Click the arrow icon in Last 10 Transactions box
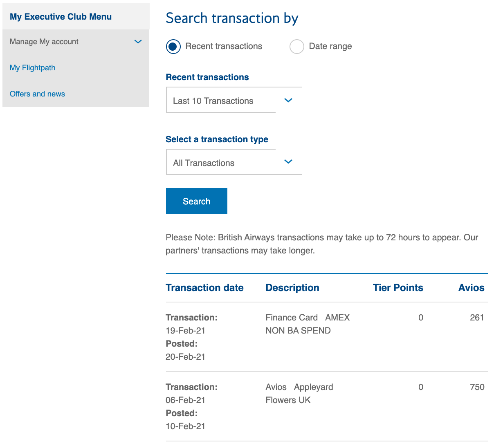Image resolution: width=503 pixels, height=448 pixels. pos(288,100)
